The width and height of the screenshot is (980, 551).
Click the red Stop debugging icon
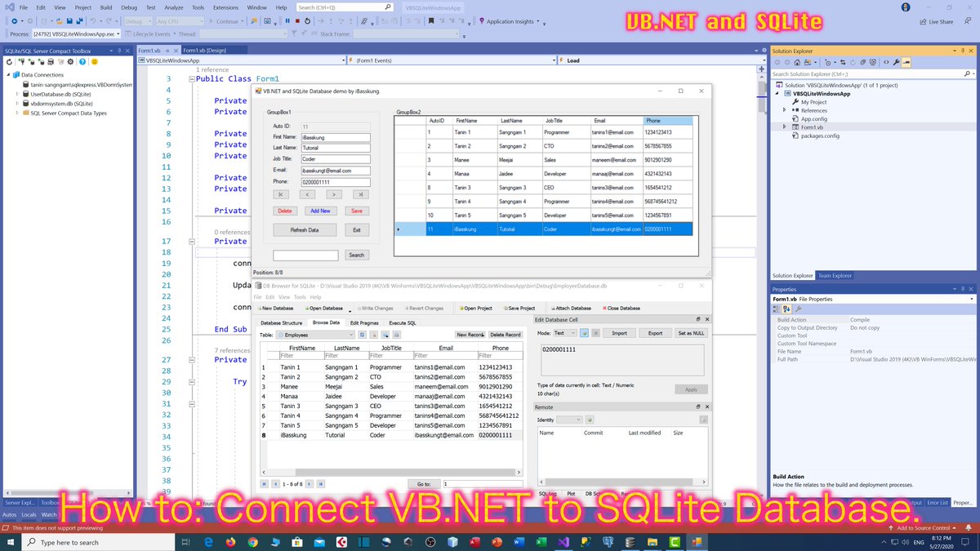pyautogui.click(x=296, y=21)
